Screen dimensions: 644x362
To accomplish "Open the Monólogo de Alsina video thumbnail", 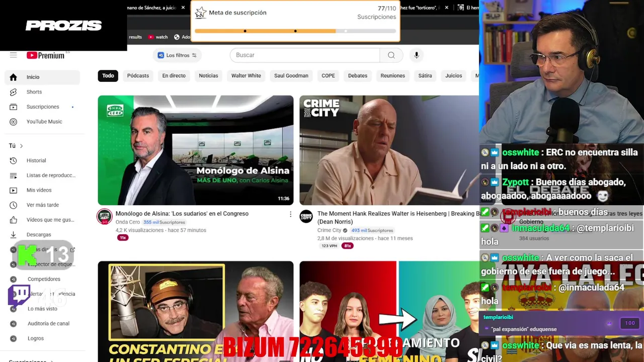I will coord(196,150).
